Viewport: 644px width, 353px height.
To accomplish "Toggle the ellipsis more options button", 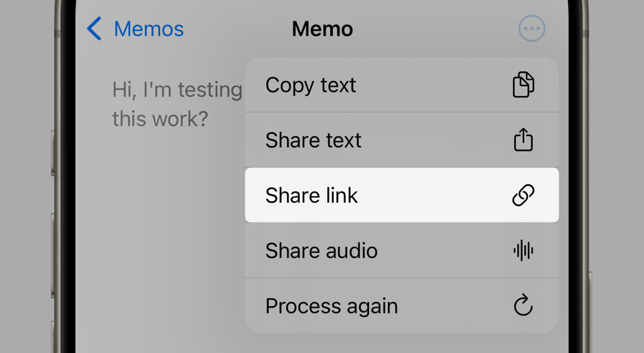I will 532,29.
